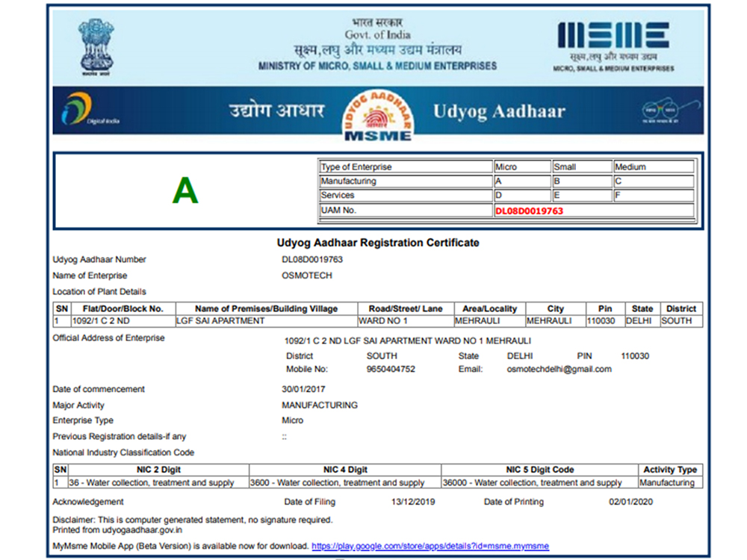Click the Printed from udyogaadhaar.gov.in text
This screenshot has height=560, width=747.
(x=117, y=530)
